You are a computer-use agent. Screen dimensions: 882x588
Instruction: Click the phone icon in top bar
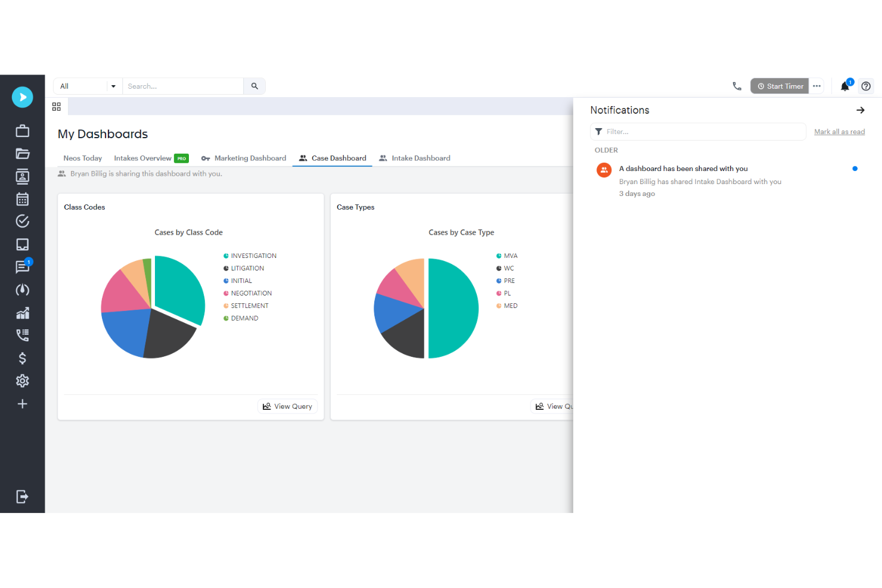click(x=737, y=86)
